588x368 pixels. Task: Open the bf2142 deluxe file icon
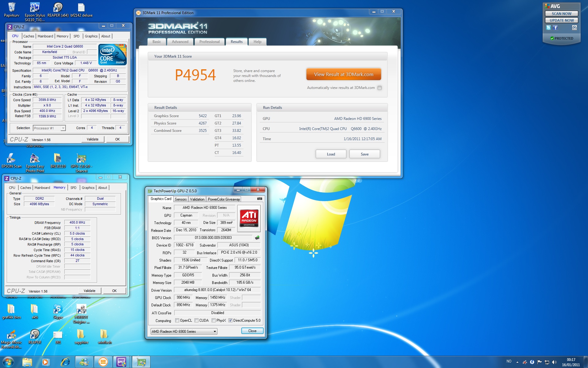[x=81, y=10]
